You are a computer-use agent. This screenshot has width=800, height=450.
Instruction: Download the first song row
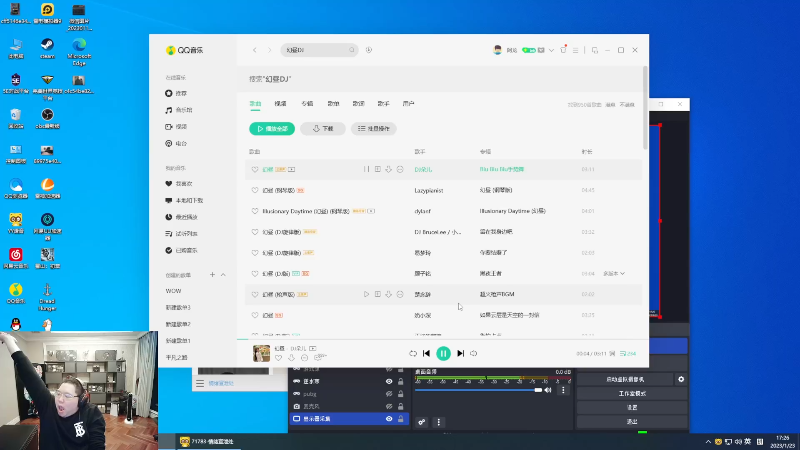389,169
